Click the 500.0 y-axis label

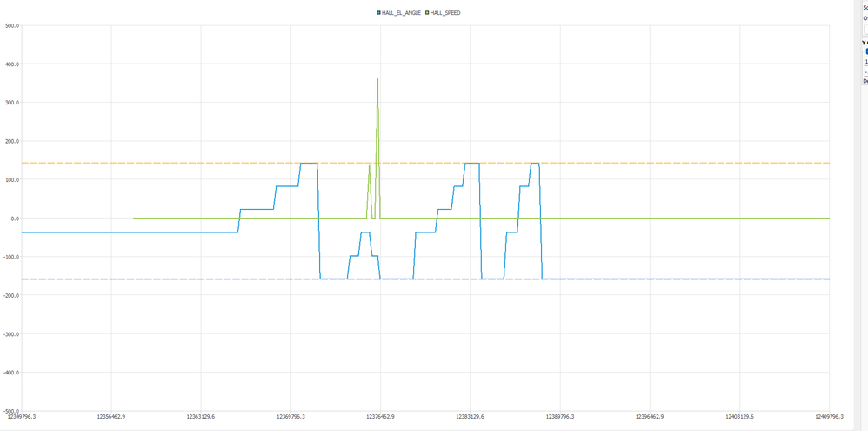[11, 25]
